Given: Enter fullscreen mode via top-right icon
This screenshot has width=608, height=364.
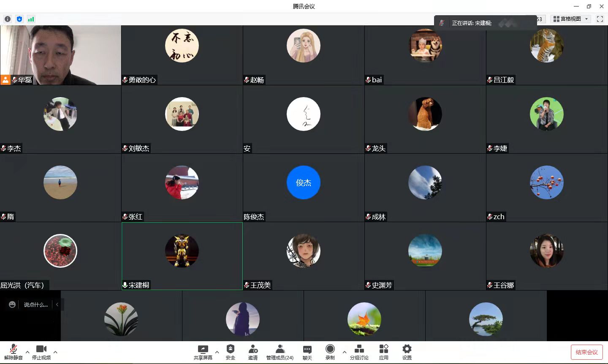Looking at the screenshot, I should point(600,19).
